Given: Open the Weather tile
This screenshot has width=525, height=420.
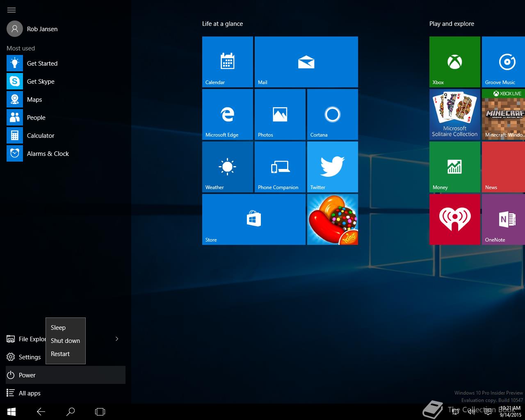Looking at the screenshot, I should [228, 167].
